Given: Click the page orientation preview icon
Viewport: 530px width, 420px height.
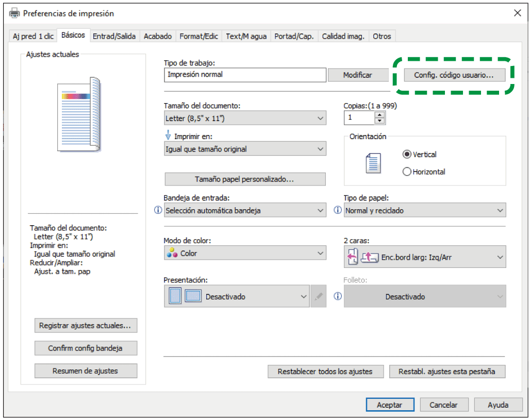Looking at the screenshot, I should tap(372, 163).
